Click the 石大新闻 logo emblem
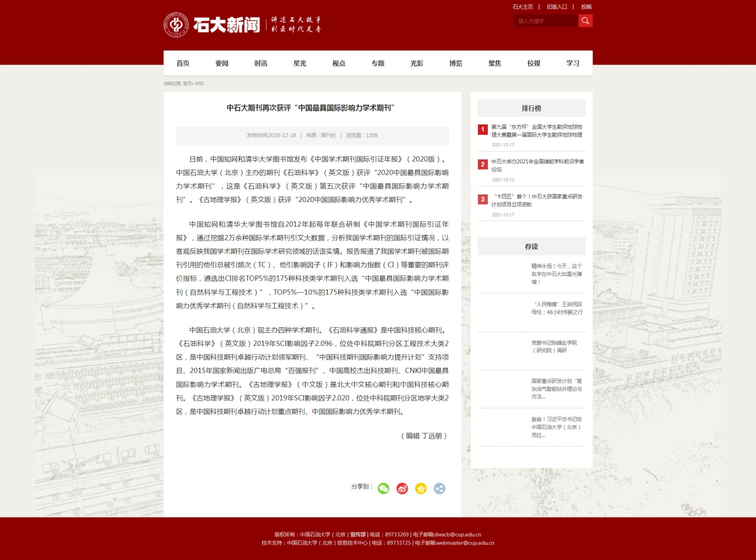Screen dimensions: 756x560 tap(176, 25)
